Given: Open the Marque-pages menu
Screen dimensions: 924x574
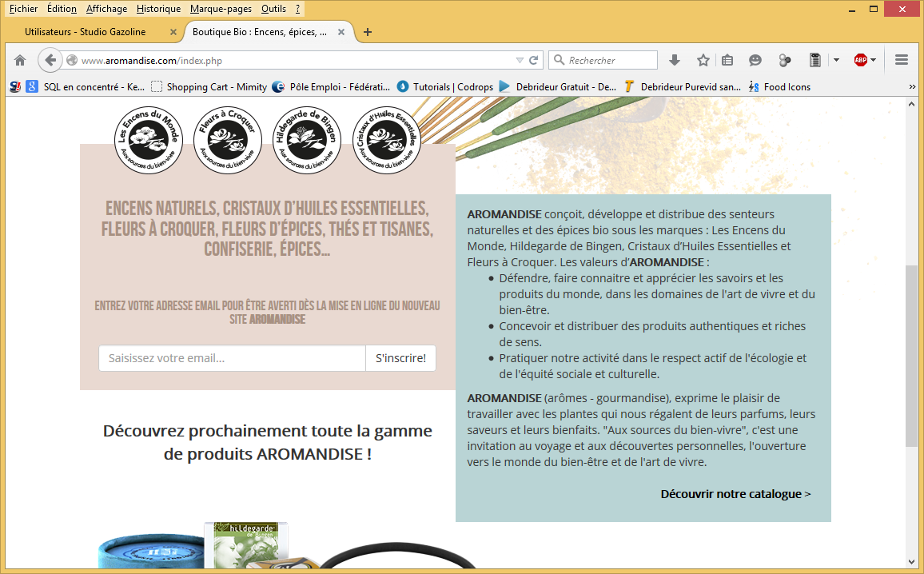Looking at the screenshot, I should click(221, 9).
